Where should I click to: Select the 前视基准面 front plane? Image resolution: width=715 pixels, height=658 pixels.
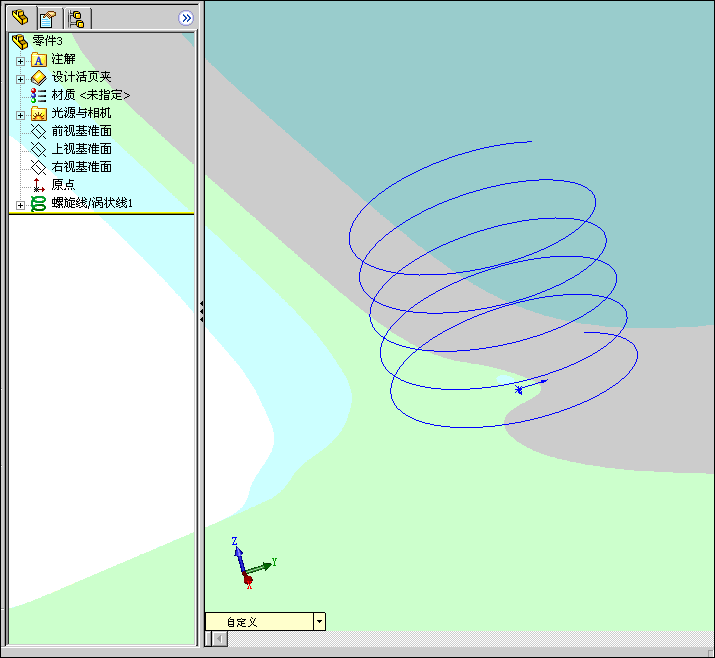(x=82, y=131)
